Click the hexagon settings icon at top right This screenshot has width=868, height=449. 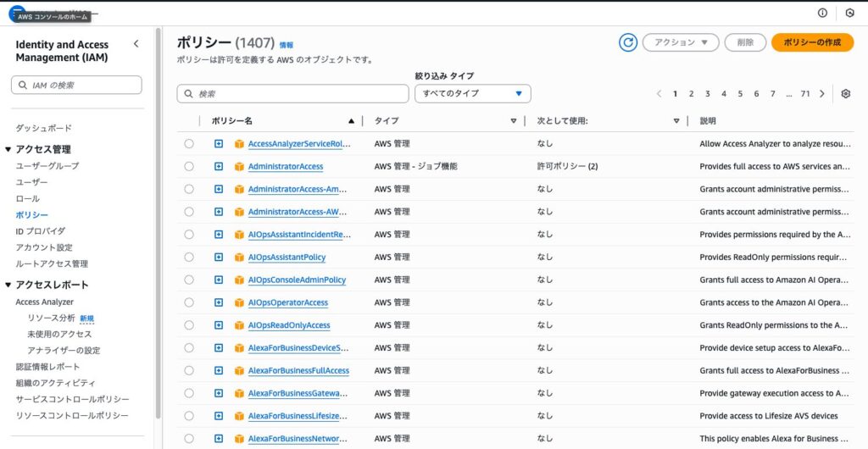(x=850, y=13)
